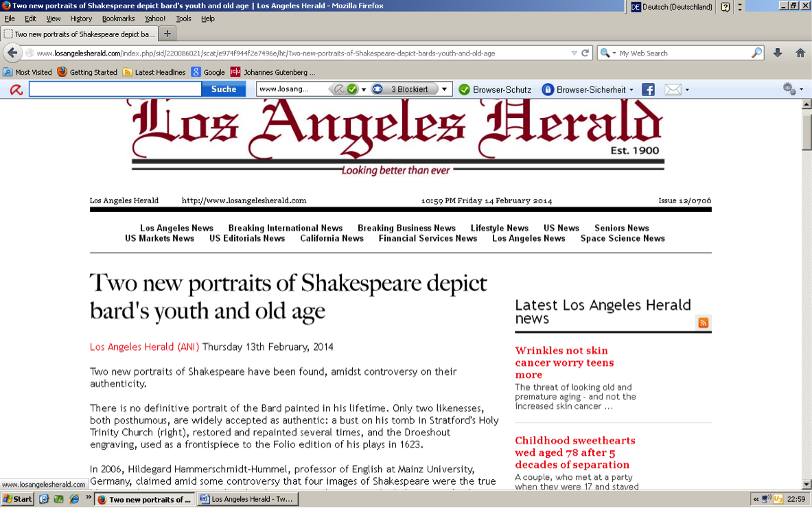This screenshot has height=508, width=812.
Task: Expand the Browser-Sicherheit dropdown arrow
Action: coord(631,90)
